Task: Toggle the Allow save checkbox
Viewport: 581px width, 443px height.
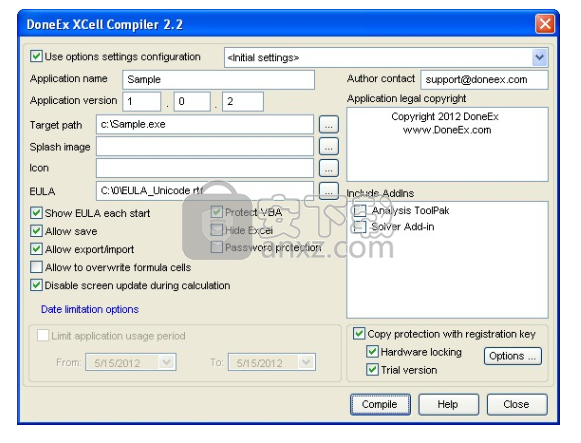Action: (x=36, y=231)
